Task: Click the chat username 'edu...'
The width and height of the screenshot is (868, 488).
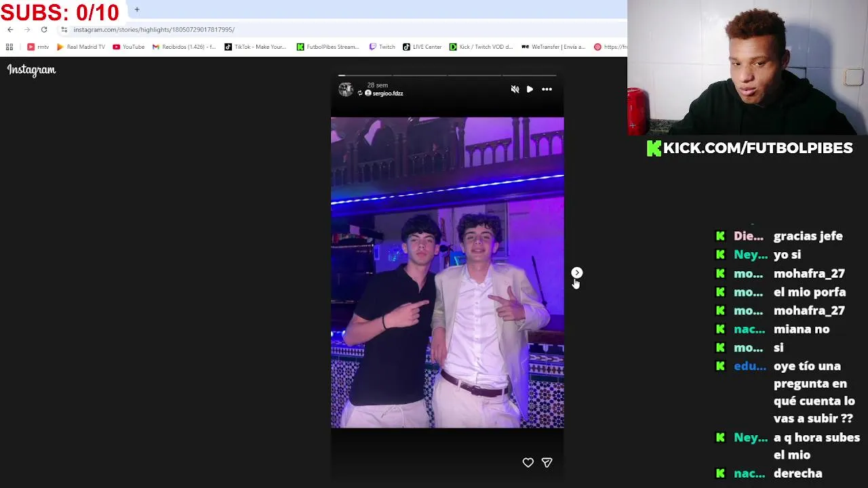Action: [750, 366]
